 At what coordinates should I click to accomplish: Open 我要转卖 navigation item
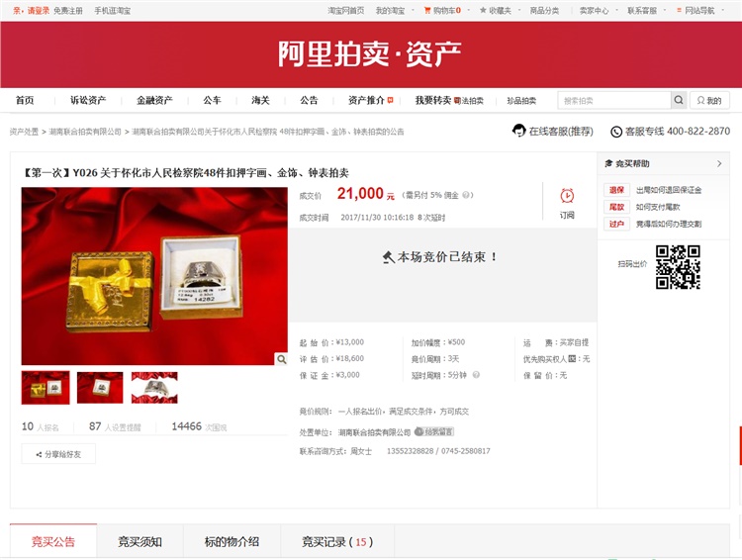click(433, 100)
